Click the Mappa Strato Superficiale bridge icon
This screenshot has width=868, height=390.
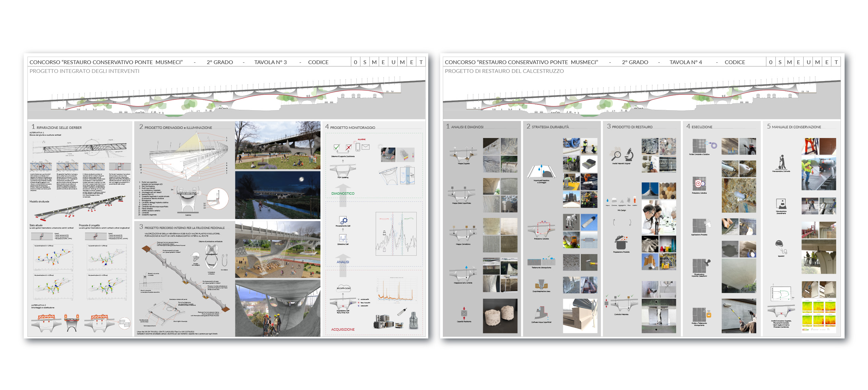click(x=461, y=194)
